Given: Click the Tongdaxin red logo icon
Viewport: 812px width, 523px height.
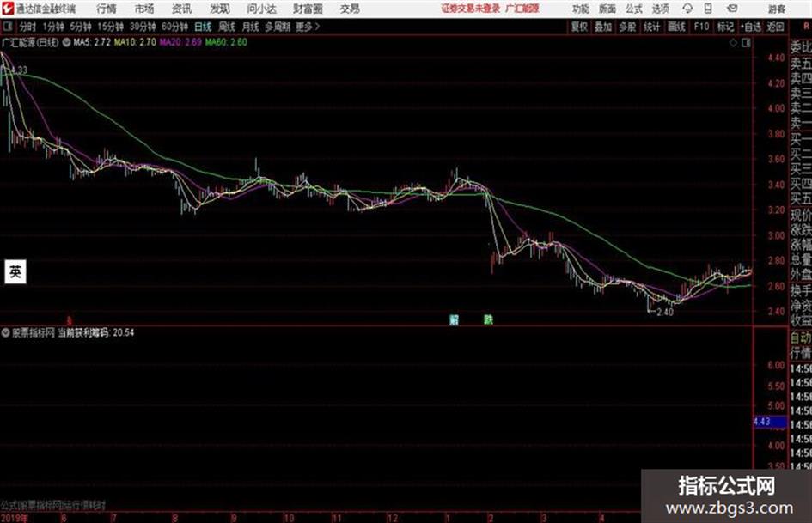Looking at the screenshot, I should (x=7, y=9).
